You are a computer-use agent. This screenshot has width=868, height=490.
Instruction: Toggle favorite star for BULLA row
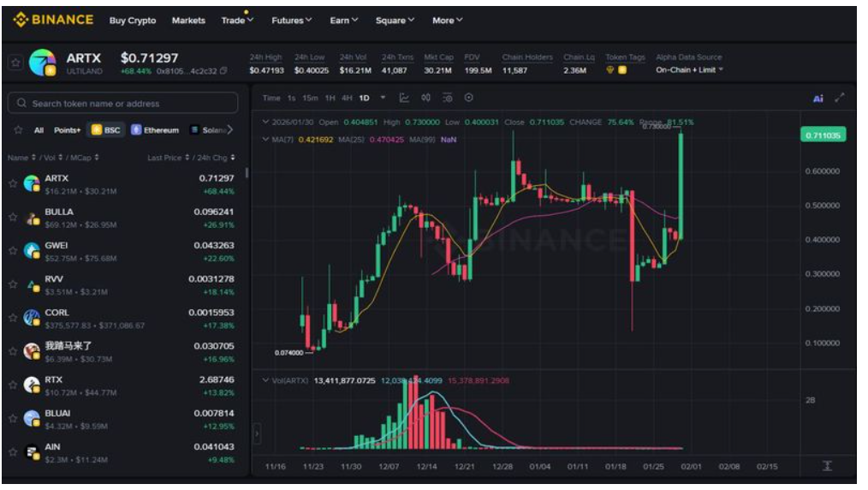coord(13,217)
